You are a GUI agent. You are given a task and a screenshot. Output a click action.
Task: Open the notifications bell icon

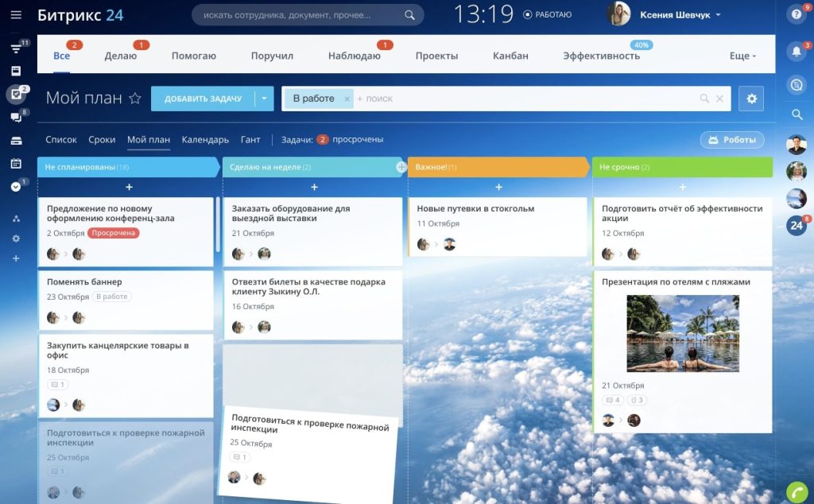point(797,52)
